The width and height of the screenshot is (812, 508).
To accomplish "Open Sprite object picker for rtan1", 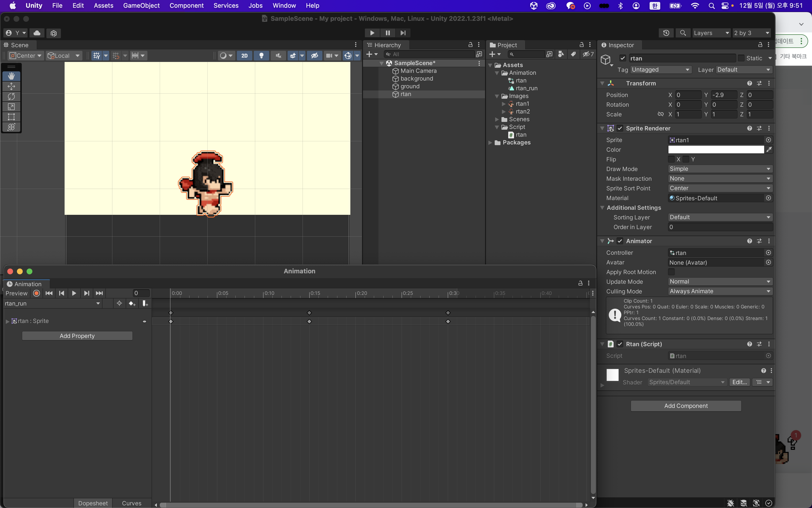I will 768,140.
